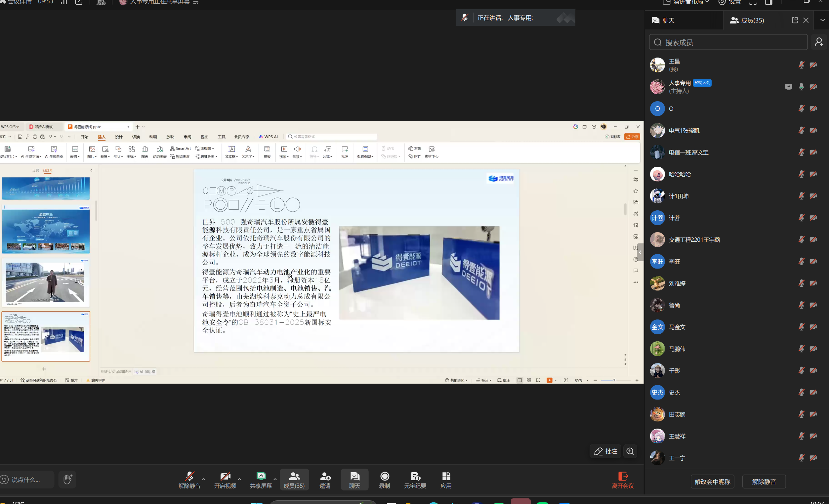Unmute via the 解除静音 microphone toggle
The image size is (829, 504).
(189, 480)
